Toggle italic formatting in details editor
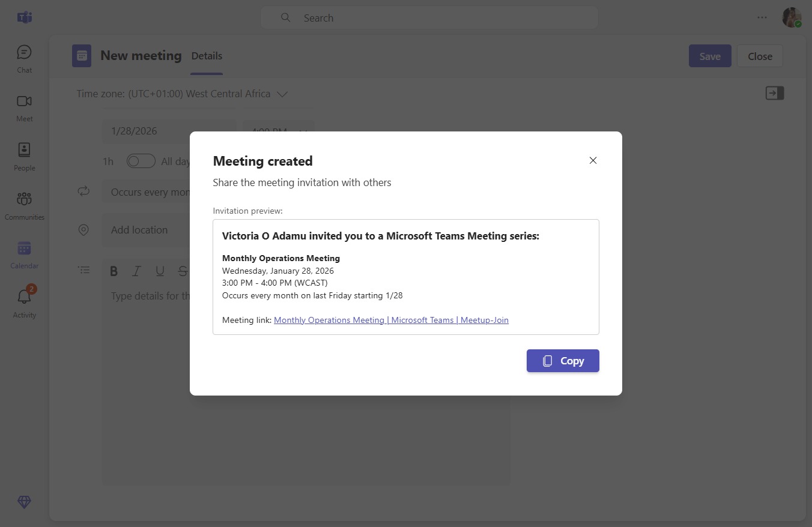The height and width of the screenshot is (527, 812). [136, 271]
